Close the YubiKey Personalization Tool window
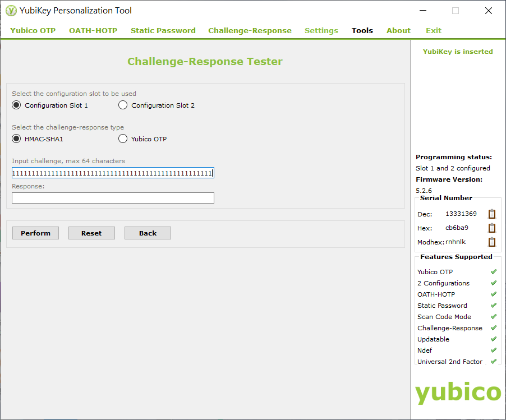The height and width of the screenshot is (420, 506). [489, 11]
